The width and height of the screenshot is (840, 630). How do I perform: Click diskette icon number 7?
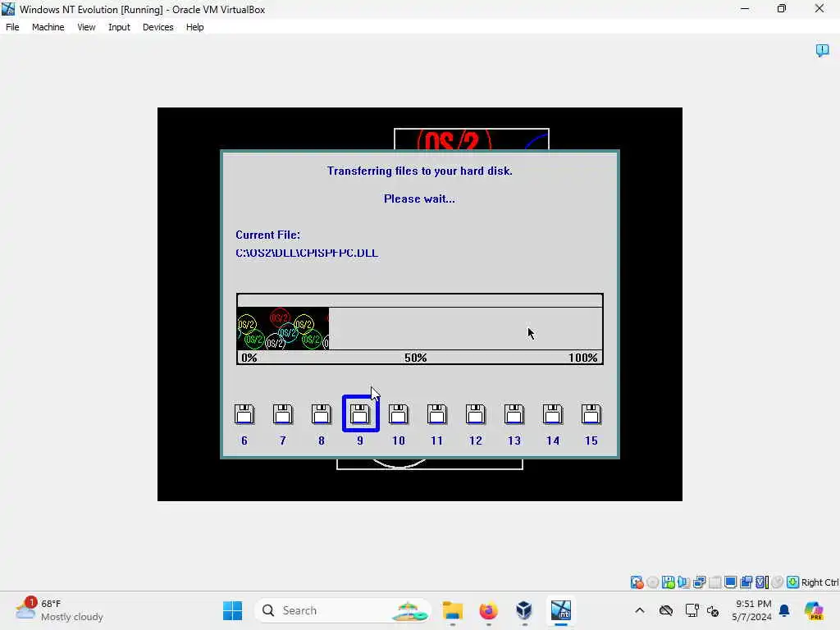pyautogui.click(x=283, y=414)
